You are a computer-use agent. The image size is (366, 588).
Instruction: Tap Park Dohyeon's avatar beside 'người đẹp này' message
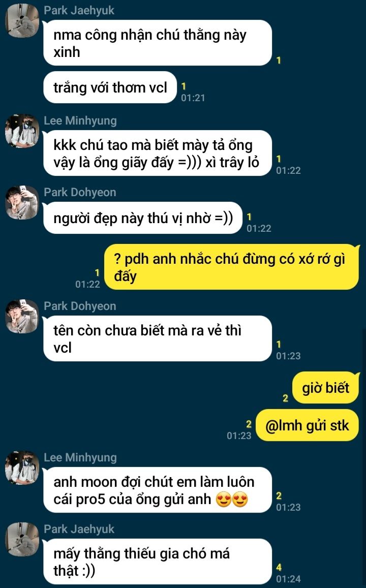(22, 202)
